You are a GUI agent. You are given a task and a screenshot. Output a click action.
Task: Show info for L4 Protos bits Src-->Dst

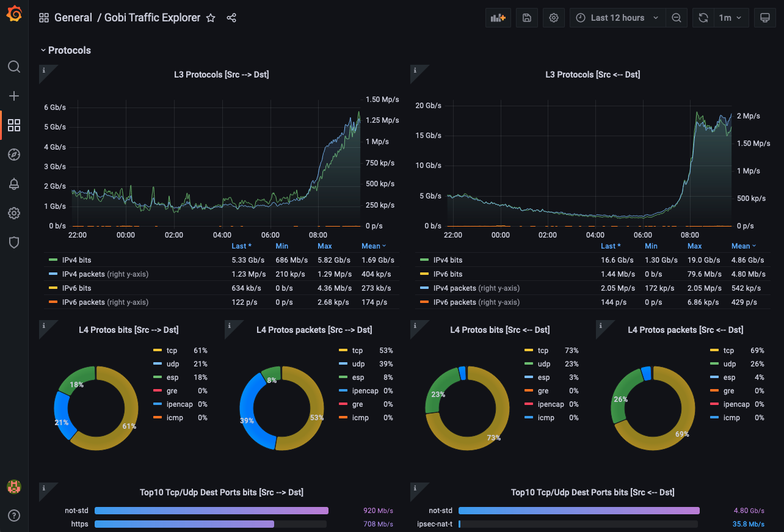43,326
